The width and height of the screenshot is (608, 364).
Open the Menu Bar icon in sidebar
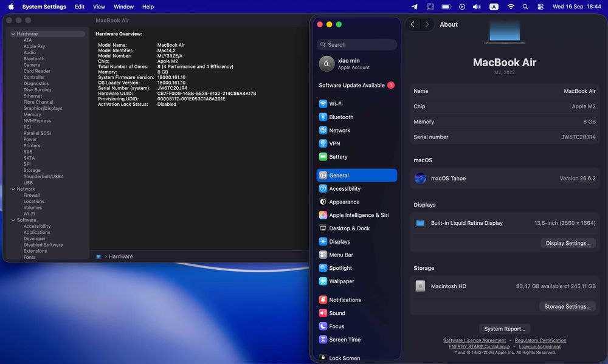323,255
